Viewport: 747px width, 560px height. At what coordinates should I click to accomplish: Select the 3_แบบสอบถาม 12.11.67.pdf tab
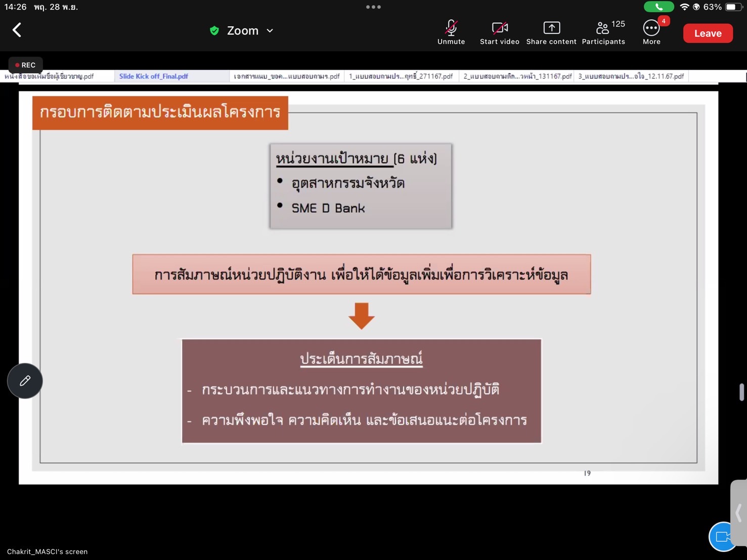[631, 76]
